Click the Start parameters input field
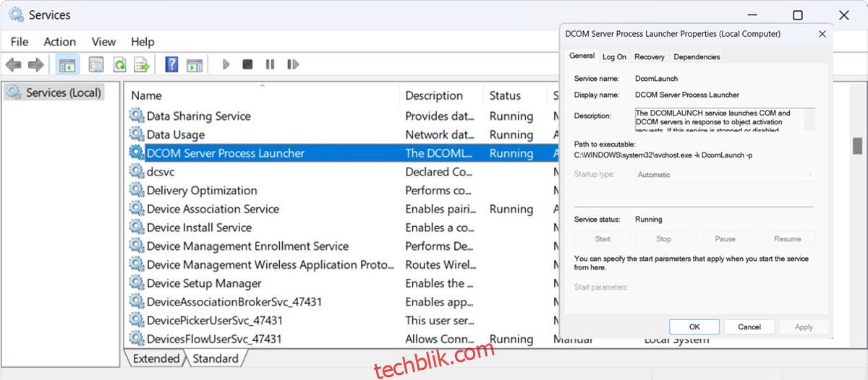 click(731, 288)
